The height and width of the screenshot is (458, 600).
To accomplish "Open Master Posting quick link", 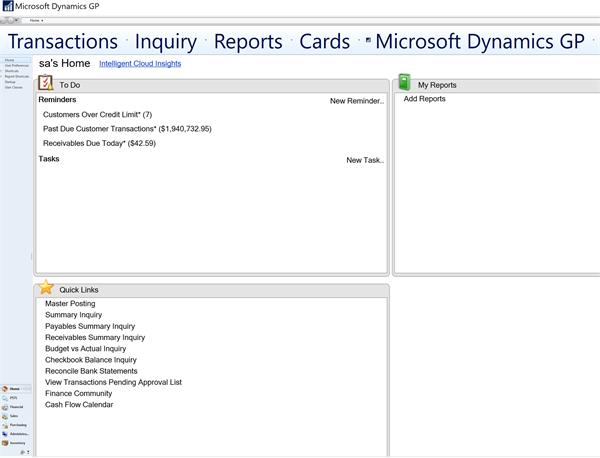I will 70,303.
